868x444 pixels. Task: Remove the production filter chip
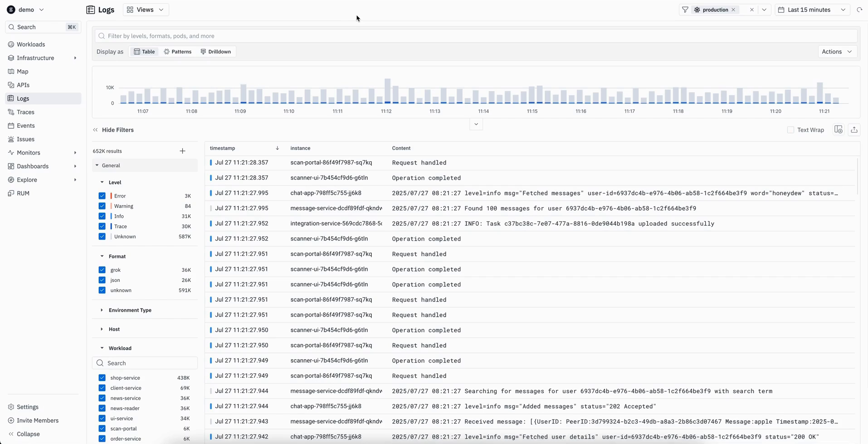[x=733, y=10]
